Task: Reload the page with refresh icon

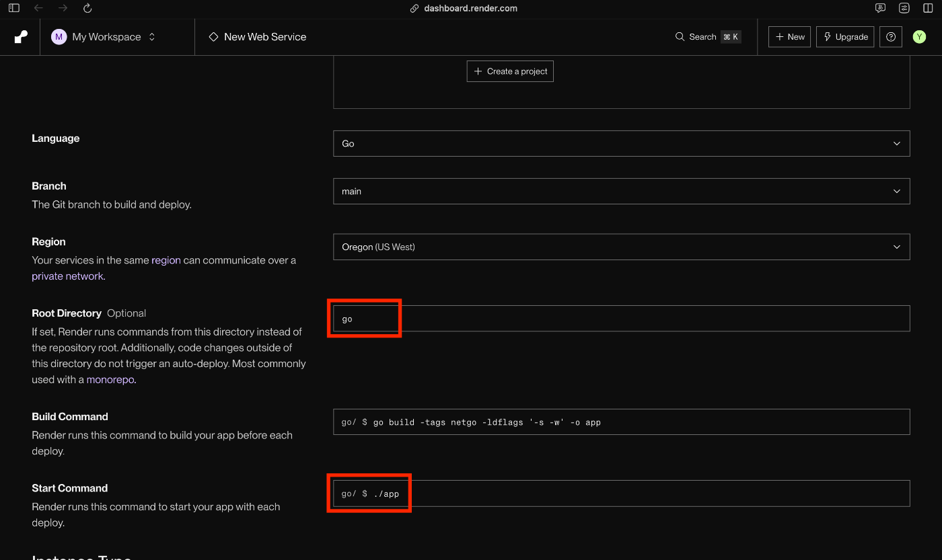Action: pyautogui.click(x=87, y=8)
